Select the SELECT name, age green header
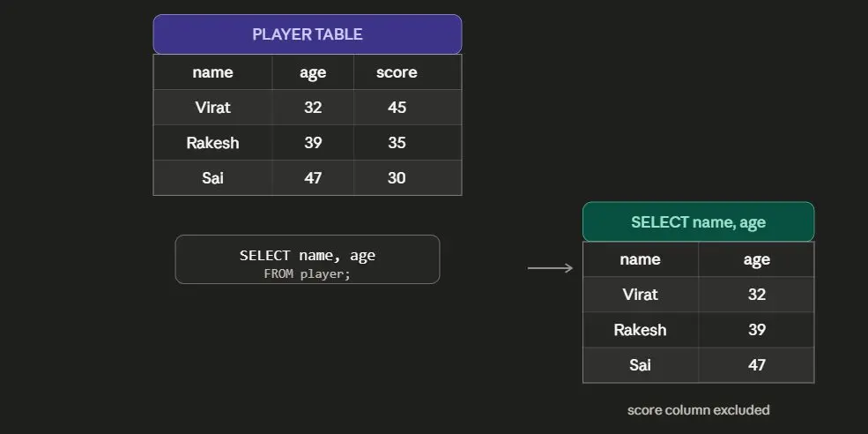The width and height of the screenshot is (868, 434). click(698, 221)
